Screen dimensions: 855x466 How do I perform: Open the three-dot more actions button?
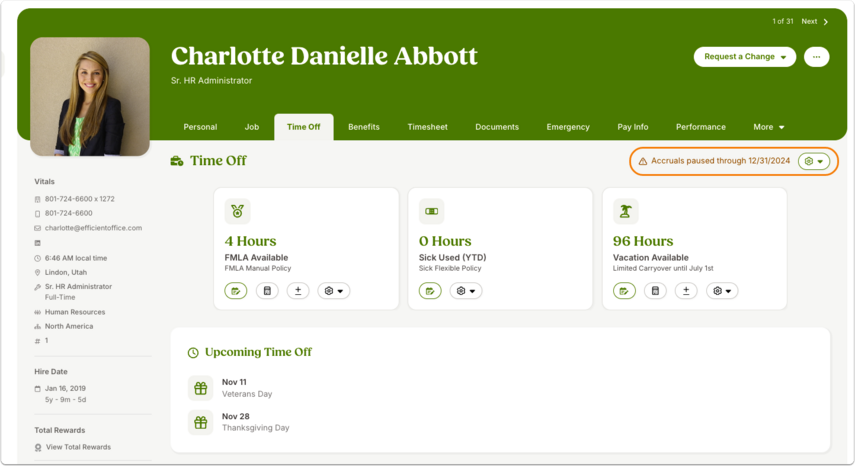pyautogui.click(x=816, y=57)
